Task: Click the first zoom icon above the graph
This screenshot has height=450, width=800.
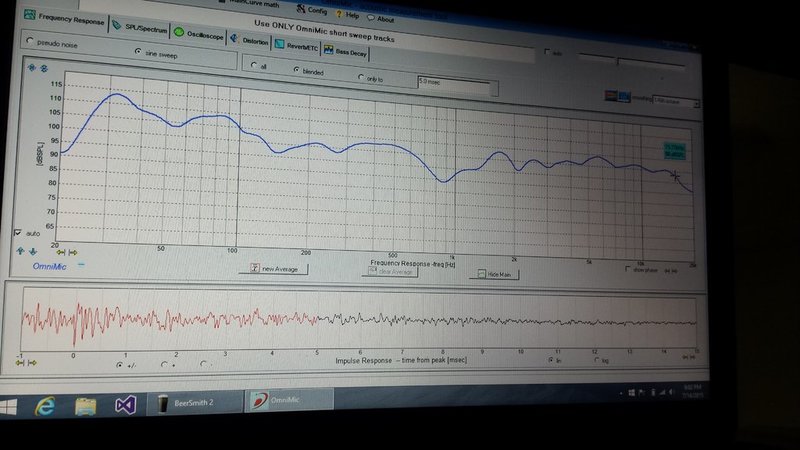Action: point(32,67)
